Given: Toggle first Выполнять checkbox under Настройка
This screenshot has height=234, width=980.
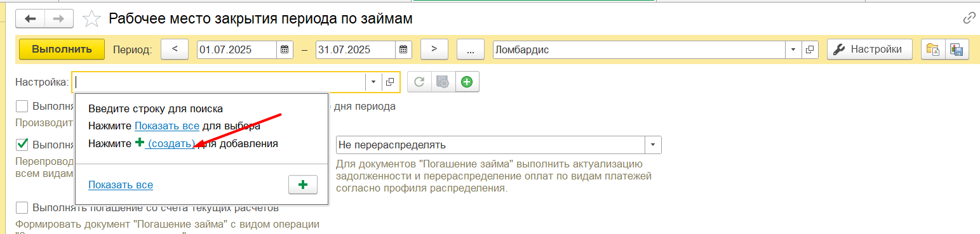Looking at the screenshot, I should 22,106.
